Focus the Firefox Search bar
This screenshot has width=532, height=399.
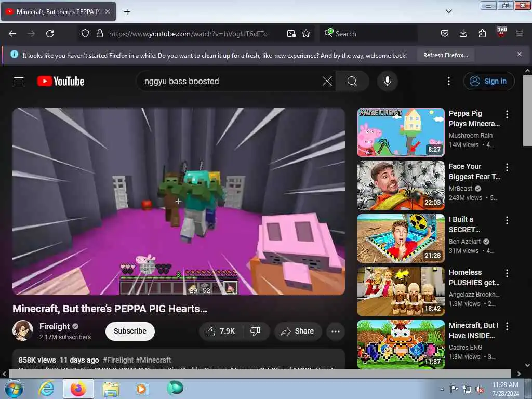coord(370,34)
